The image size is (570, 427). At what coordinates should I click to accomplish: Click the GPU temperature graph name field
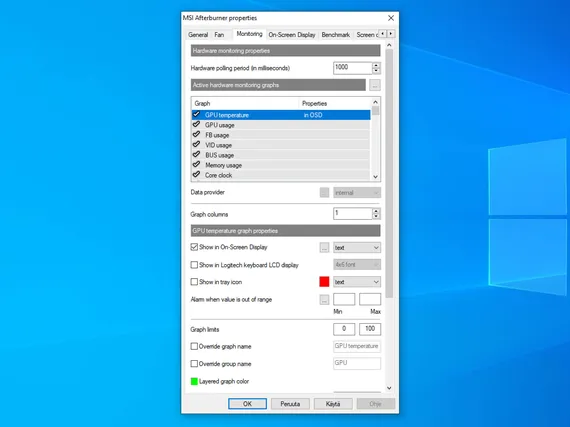[x=357, y=346]
